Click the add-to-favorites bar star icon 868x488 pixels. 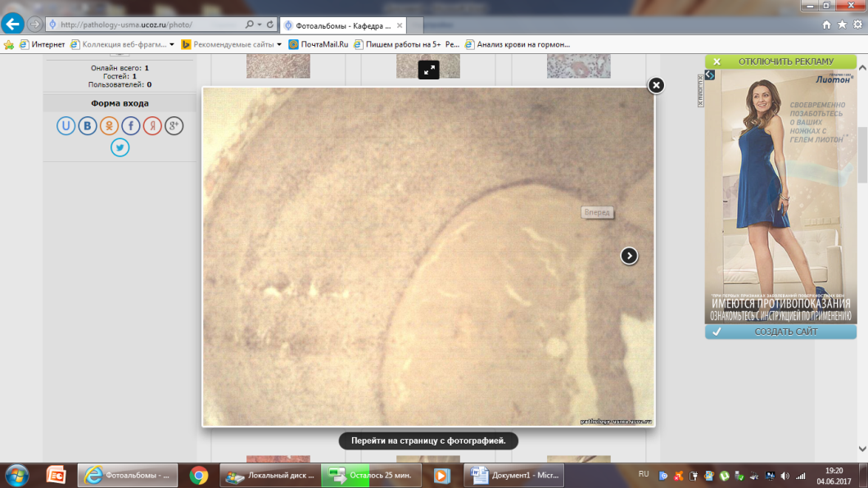click(x=9, y=45)
